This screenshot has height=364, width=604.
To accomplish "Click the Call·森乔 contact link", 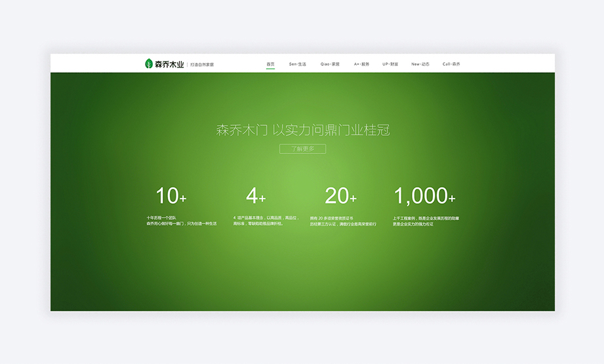I will (451, 64).
